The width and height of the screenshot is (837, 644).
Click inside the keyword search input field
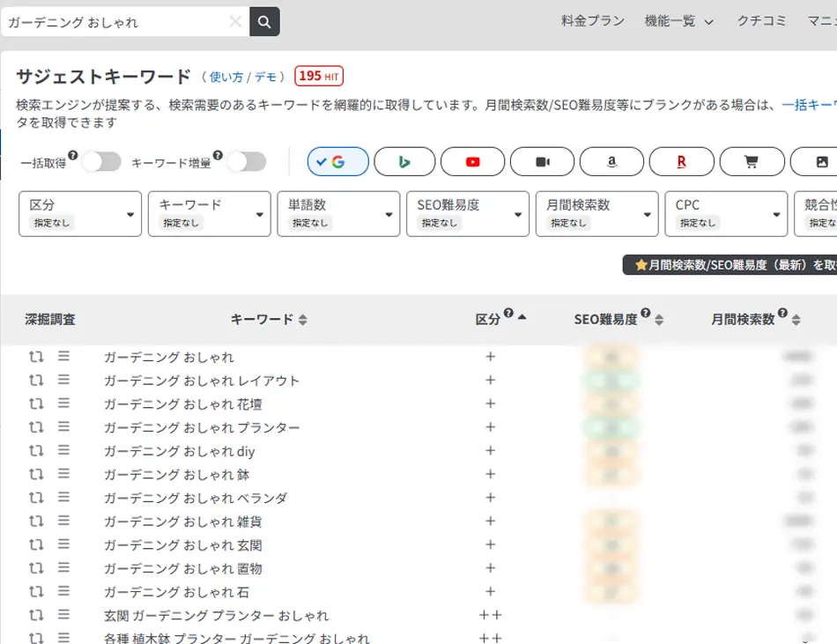(115, 19)
